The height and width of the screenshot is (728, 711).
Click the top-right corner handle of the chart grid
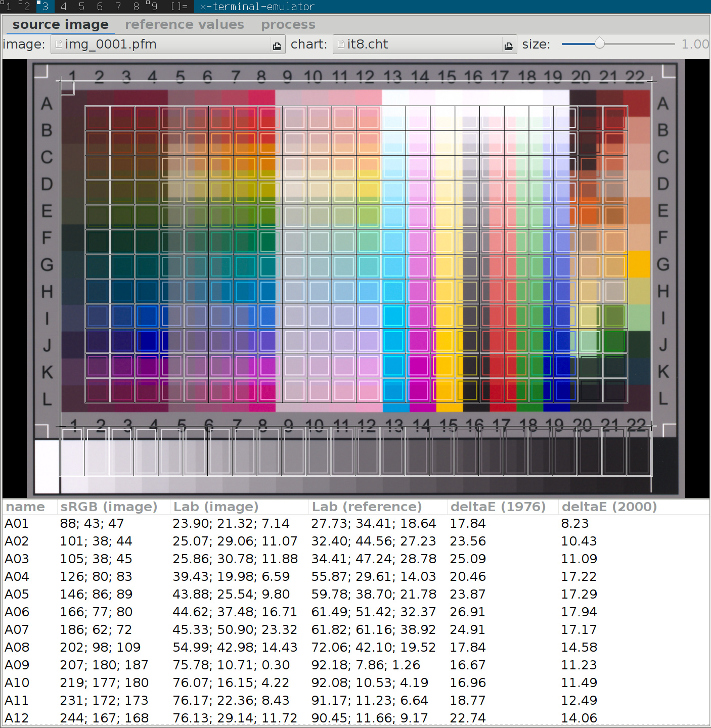coord(652,81)
